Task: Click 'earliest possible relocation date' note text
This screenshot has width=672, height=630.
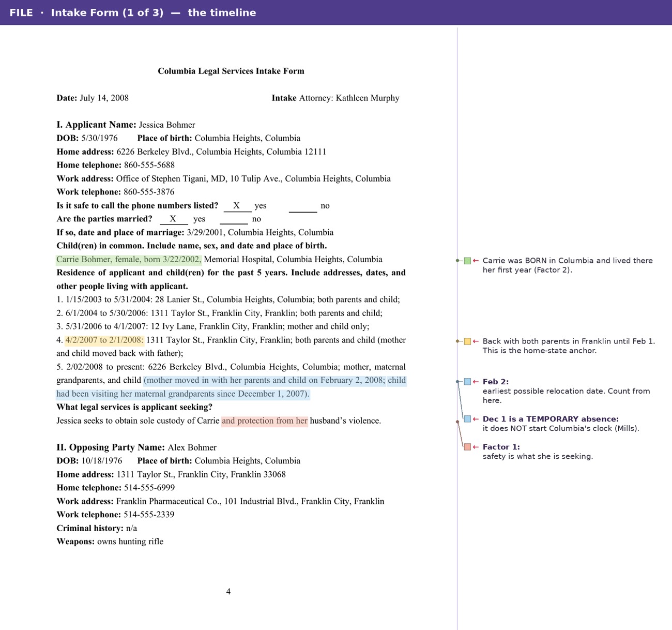Action: [566, 396]
